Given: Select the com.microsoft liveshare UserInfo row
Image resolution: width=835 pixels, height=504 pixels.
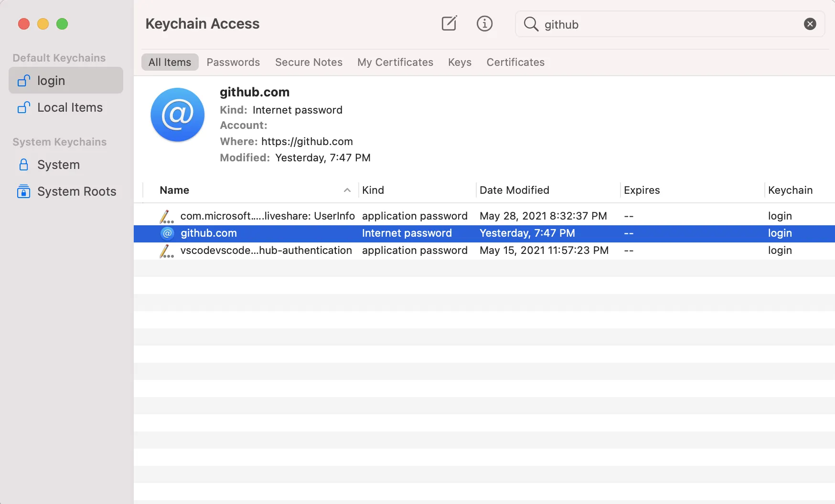Looking at the screenshot, I should tap(268, 216).
